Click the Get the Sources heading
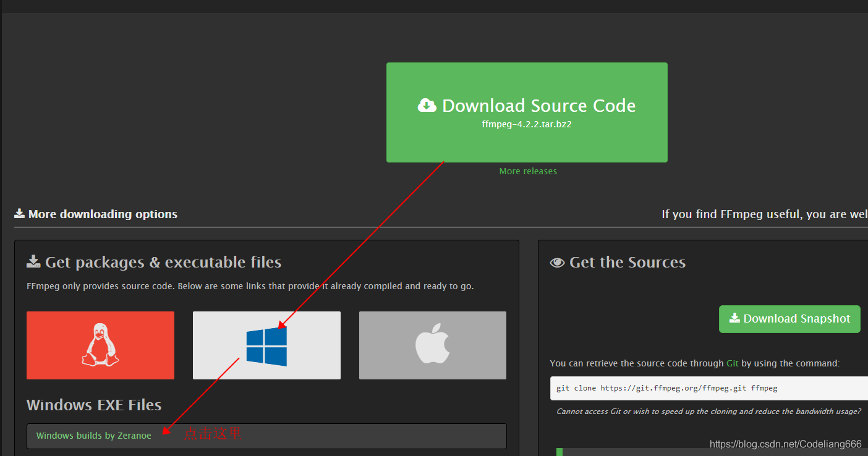This screenshot has height=456, width=868. [x=627, y=262]
